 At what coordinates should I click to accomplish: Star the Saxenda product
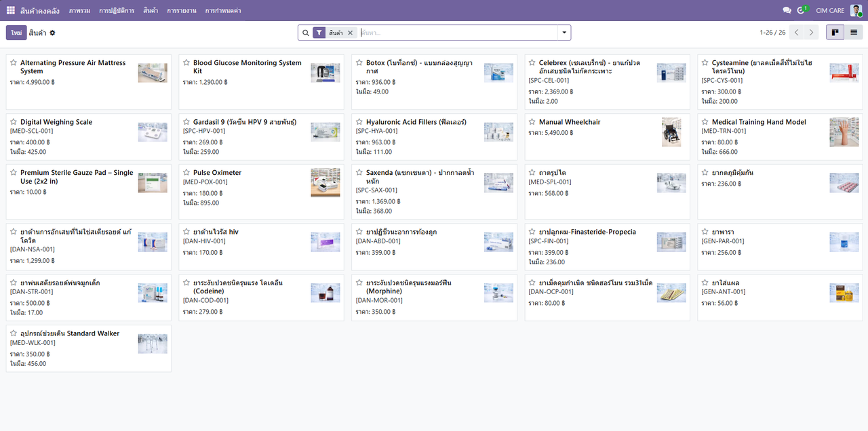tap(359, 173)
